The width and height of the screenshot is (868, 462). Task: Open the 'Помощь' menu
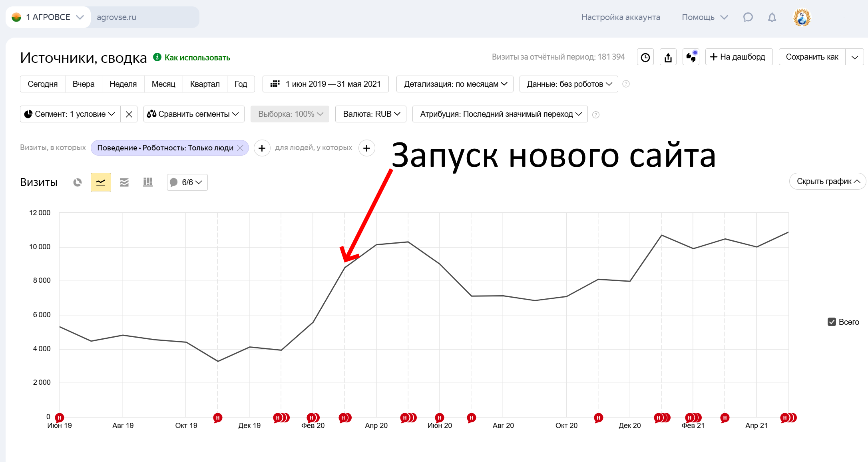click(x=705, y=17)
